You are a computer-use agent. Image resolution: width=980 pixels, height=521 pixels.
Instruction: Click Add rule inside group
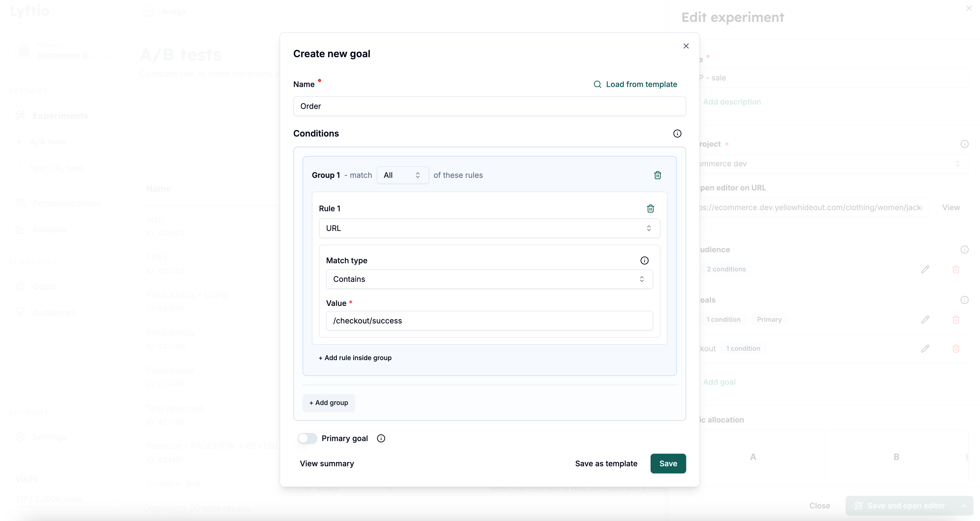click(x=355, y=358)
